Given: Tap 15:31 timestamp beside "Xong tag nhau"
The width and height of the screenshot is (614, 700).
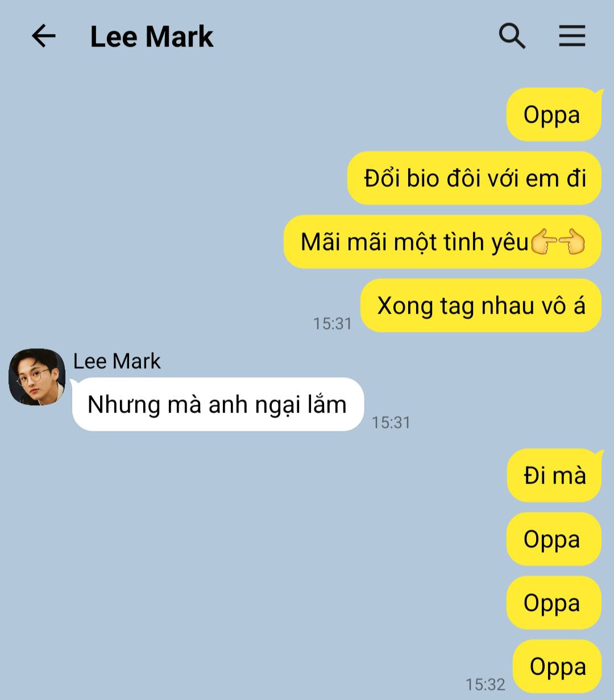Looking at the screenshot, I should [x=333, y=323].
